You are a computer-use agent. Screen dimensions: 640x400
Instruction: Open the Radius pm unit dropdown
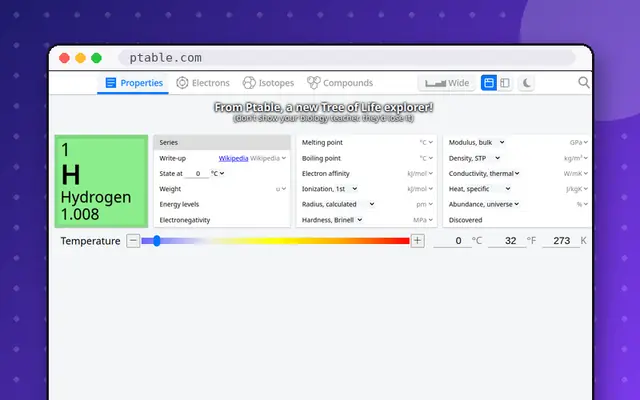click(x=424, y=204)
